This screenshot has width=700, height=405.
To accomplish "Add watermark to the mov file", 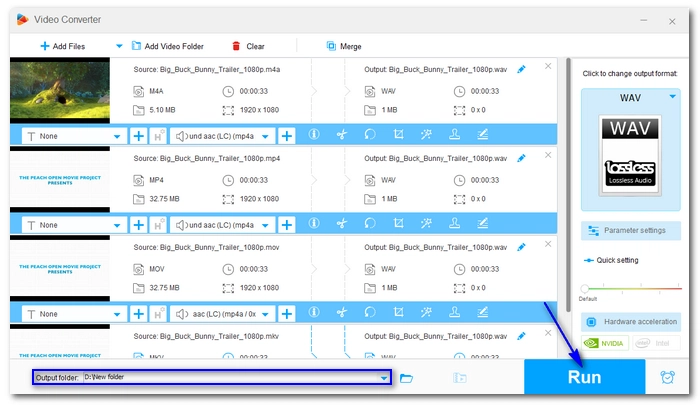I will point(454,312).
